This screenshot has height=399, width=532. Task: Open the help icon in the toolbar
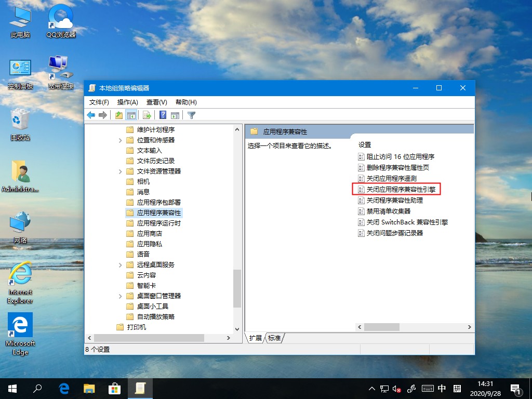(x=164, y=115)
